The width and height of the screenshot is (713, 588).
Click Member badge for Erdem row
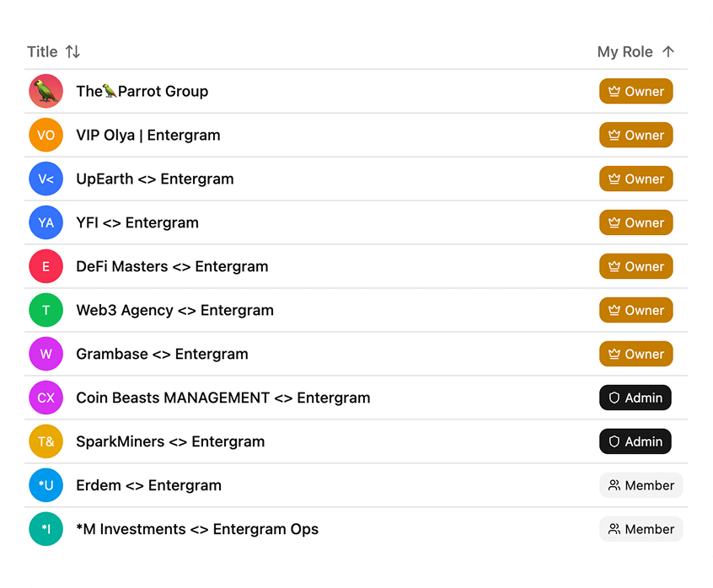point(641,485)
